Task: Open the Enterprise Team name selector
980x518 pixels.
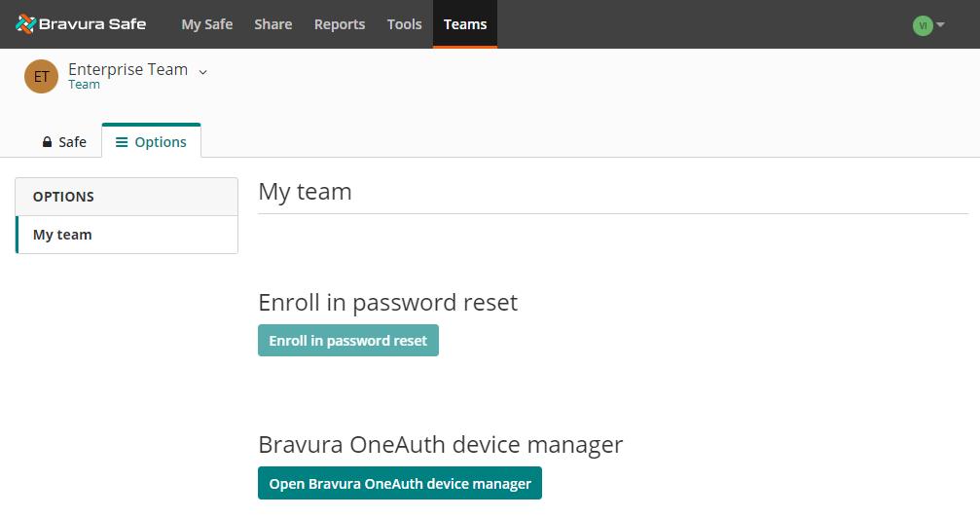Action: pyautogui.click(x=127, y=70)
